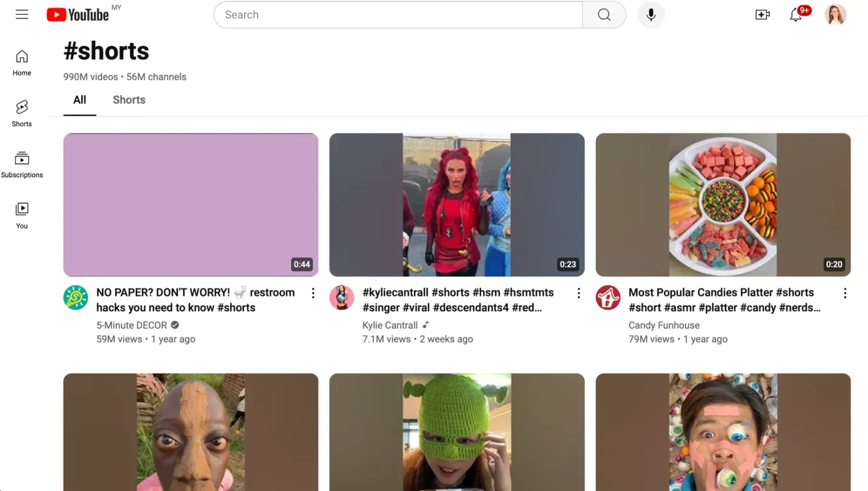Open 5-Minute DECOR channel avatar
Screen dimensions: 868x491
pos(75,297)
